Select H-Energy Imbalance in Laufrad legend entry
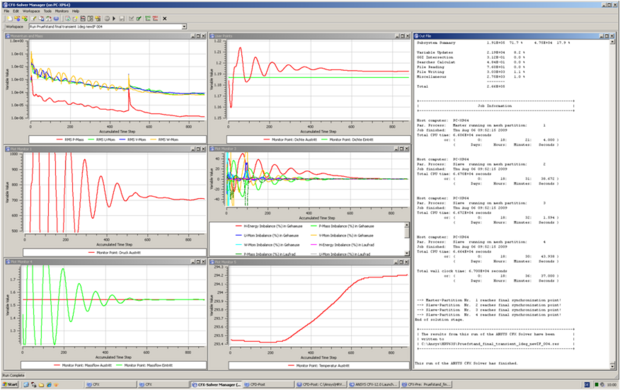This screenshot has width=620, height=390. click(x=343, y=245)
